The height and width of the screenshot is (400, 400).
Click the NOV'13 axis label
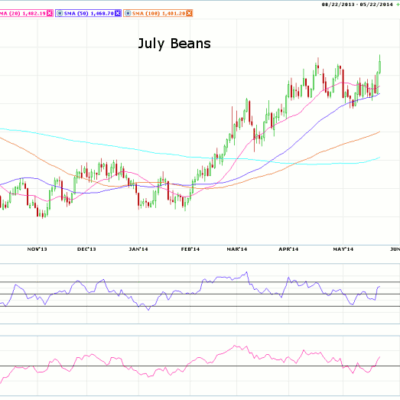click(37, 249)
